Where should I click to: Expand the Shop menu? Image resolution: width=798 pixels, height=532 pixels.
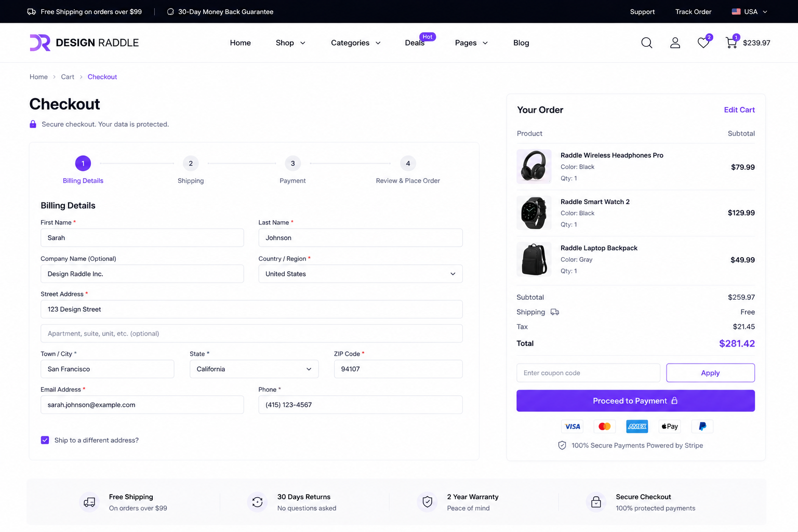tap(290, 43)
